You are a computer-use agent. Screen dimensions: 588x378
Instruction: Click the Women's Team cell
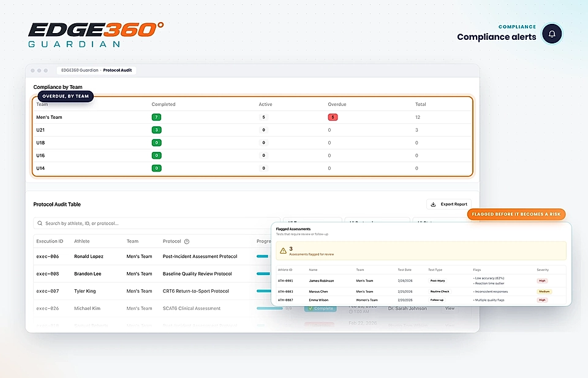pos(367,300)
